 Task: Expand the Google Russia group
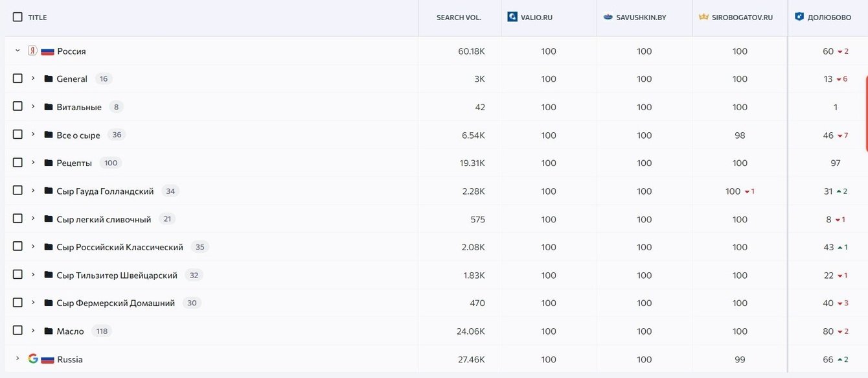(17, 359)
